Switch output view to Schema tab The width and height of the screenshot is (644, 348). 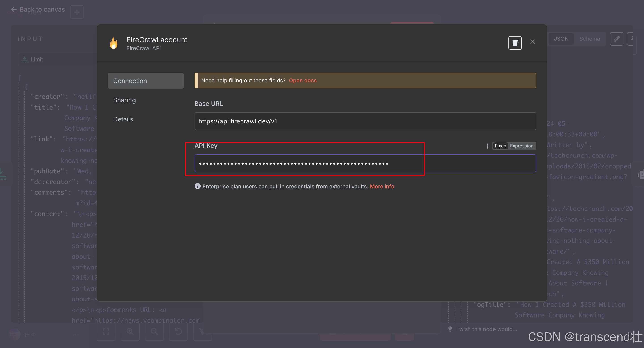point(589,39)
